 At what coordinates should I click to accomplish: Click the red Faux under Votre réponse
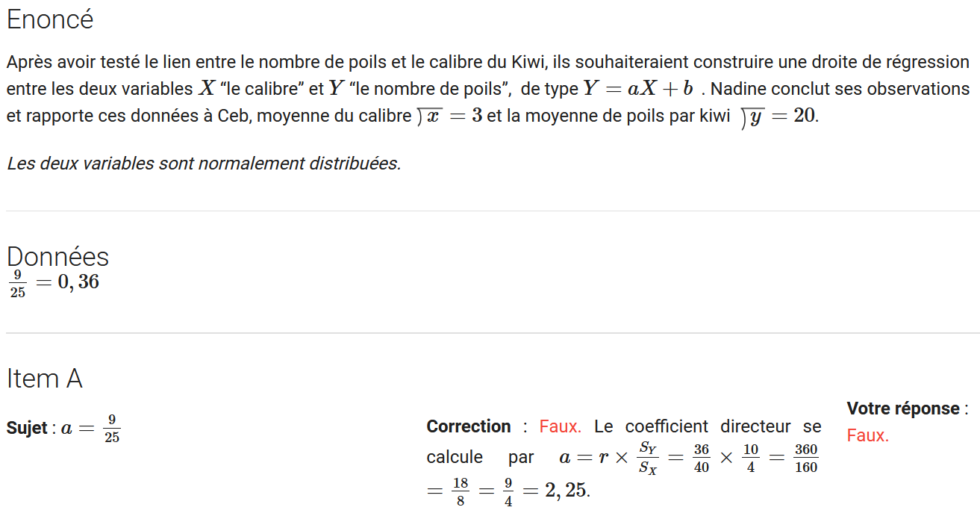point(867,435)
